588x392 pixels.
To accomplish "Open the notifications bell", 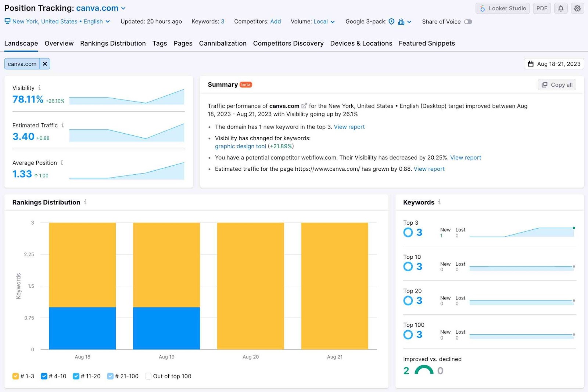I will pyautogui.click(x=560, y=8).
